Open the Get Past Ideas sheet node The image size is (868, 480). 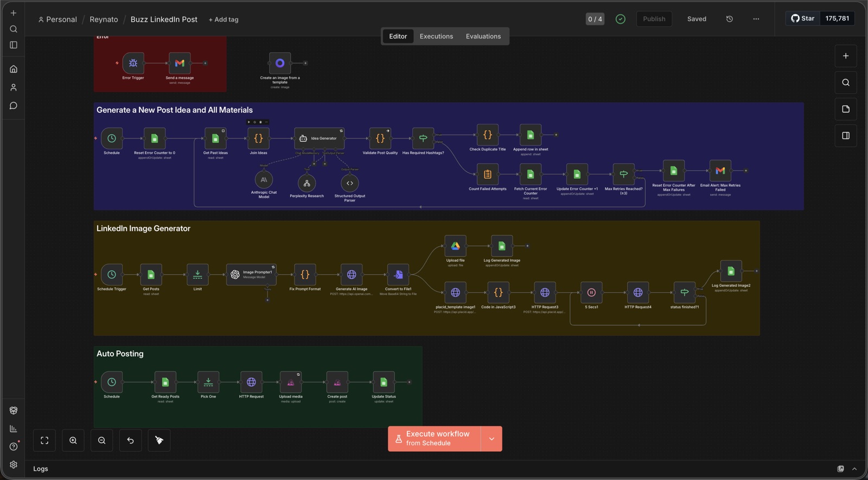pos(215,138)
